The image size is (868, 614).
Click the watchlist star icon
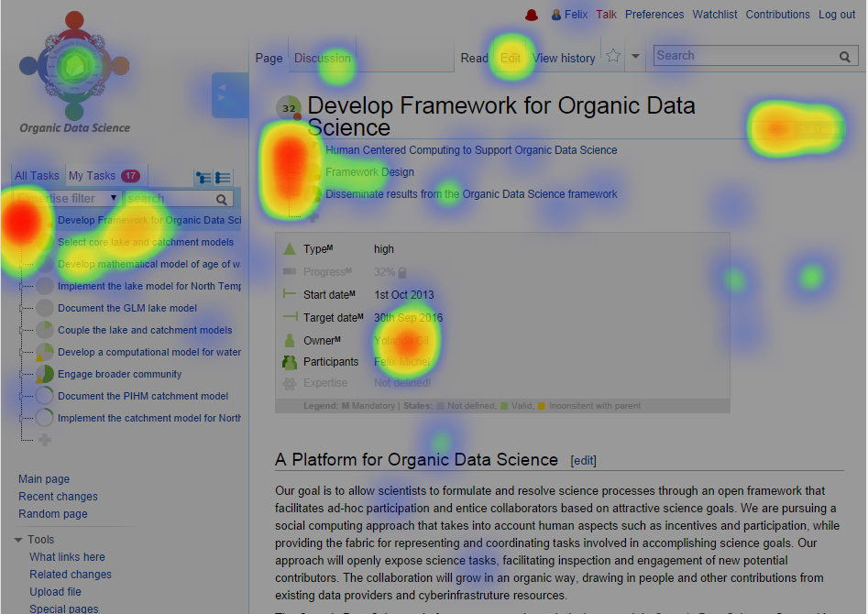point(613,57)
